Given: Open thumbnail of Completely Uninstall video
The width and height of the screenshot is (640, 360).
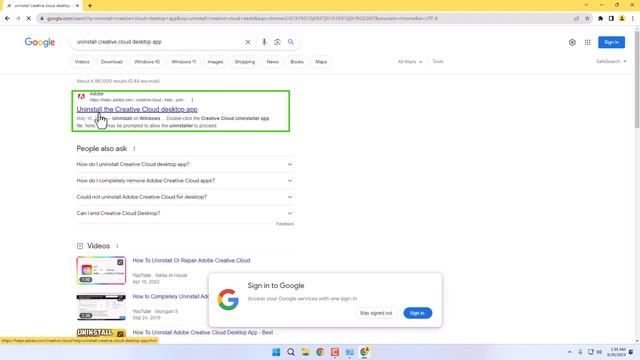Looking at the screenshot, I should [x=101, y=307].
